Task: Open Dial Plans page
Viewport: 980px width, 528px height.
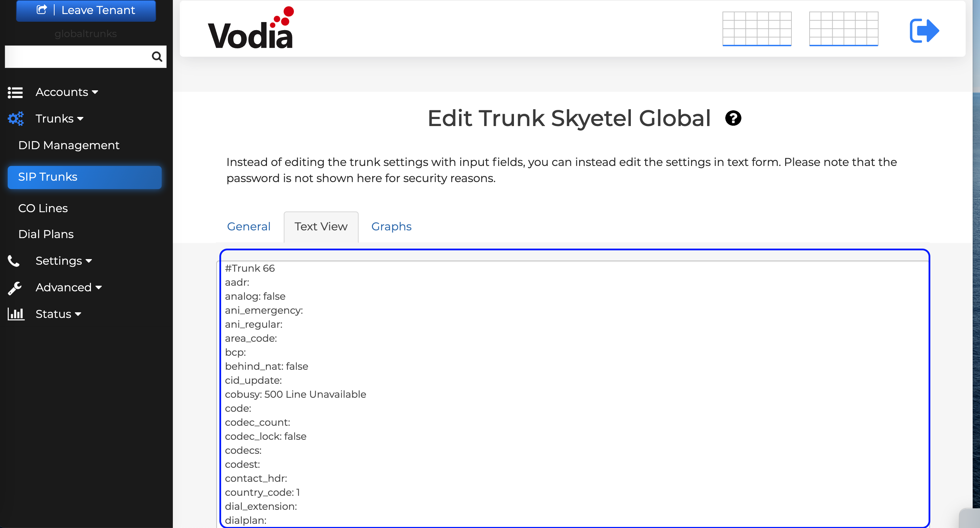Action: click(x=46, y=234)
